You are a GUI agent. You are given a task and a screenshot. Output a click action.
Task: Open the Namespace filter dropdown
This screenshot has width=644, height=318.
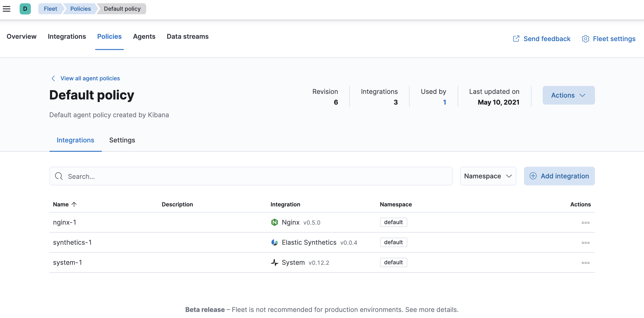(x=488, y=176)
